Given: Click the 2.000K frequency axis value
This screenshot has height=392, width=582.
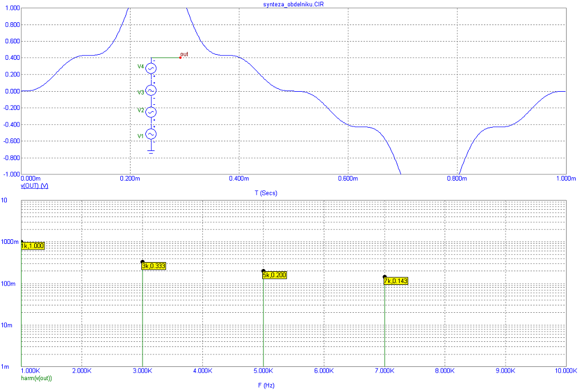Looking at the screenshot, I should click(x=82, y=371).
